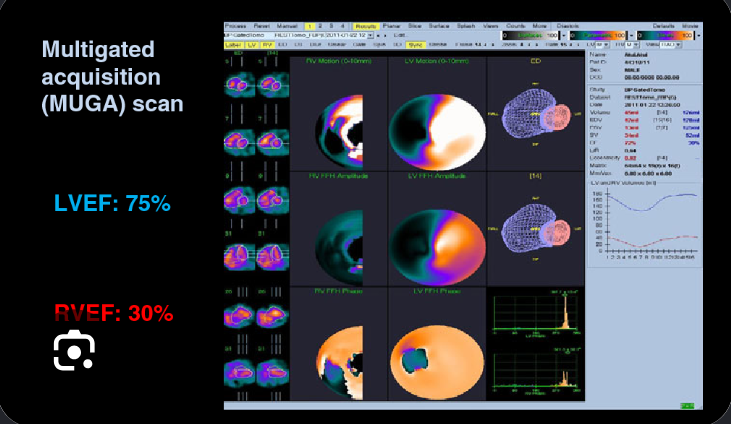Click the LV Motion polar map
Image resolution: width=731 pixels, height=424 pixels.
point(437,132)
